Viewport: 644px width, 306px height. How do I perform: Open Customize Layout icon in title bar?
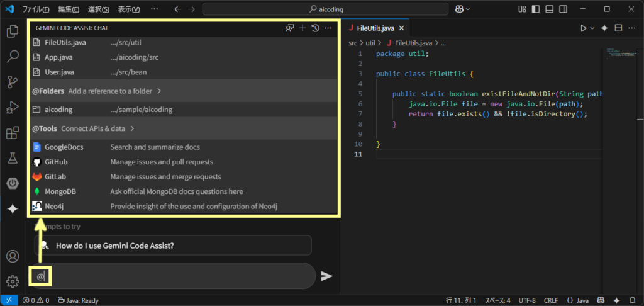[522, 9]
